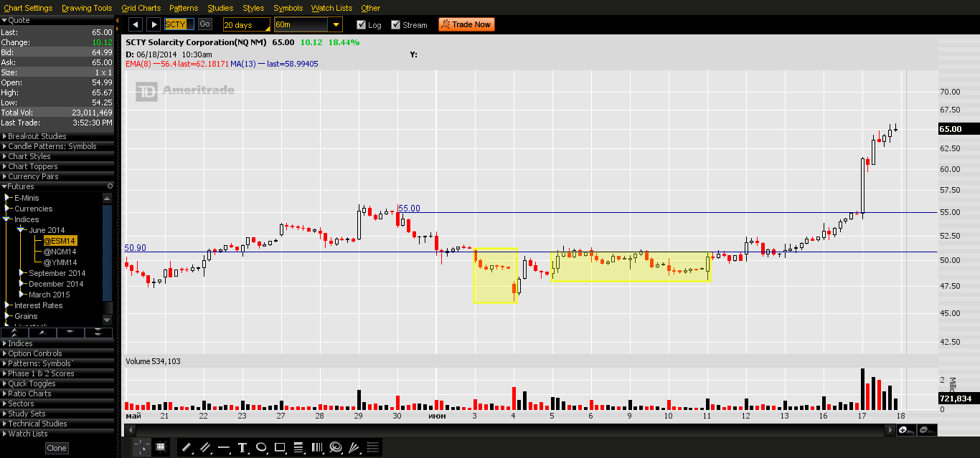Open the Studies menu
The width and height of the screenshot is (980, 458).
[220, 8]
